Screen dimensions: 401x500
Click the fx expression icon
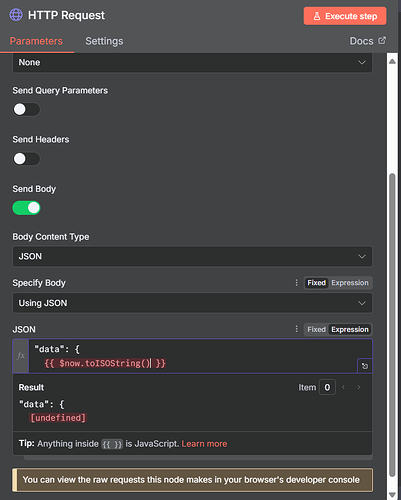21,356
